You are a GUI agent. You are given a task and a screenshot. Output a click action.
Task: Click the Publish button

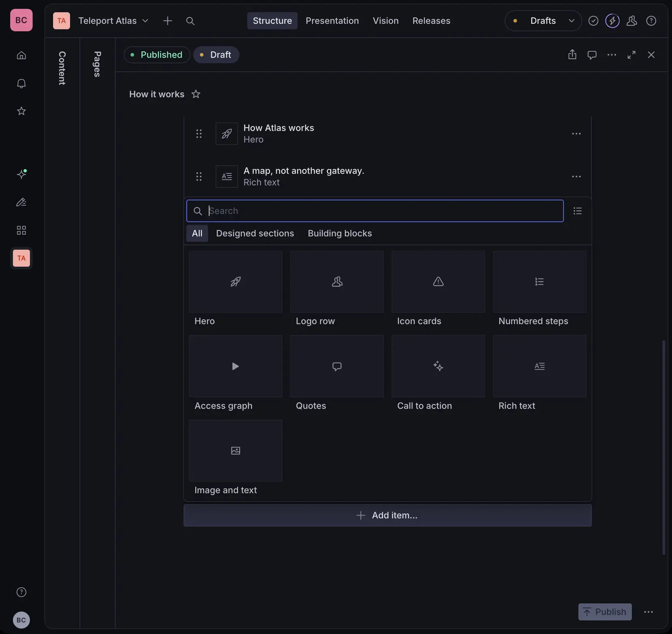(x=605, y=612)
